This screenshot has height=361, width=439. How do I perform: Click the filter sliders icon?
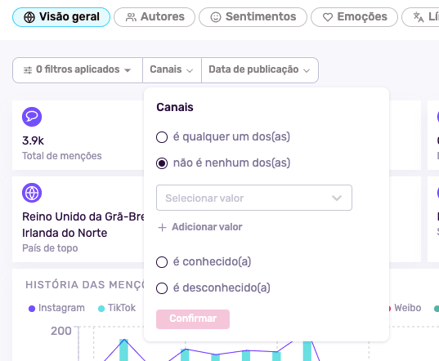pyautogui.click(x=28, y=70)
